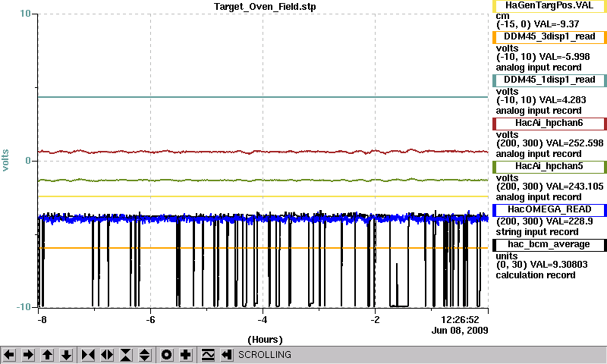Viewport: 607px width, 364px height.
Task: Click the x-axis tick label -6
Action: click(150, 320)
